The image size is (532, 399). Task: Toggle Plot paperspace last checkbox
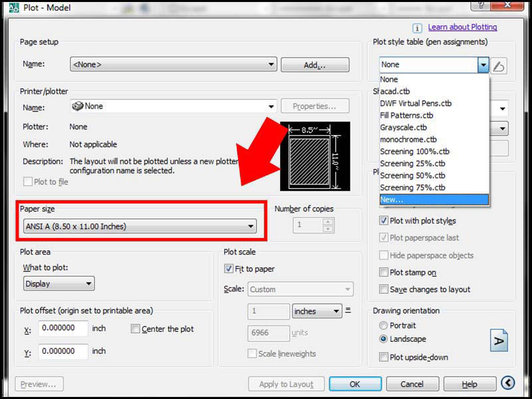point(383,237)
